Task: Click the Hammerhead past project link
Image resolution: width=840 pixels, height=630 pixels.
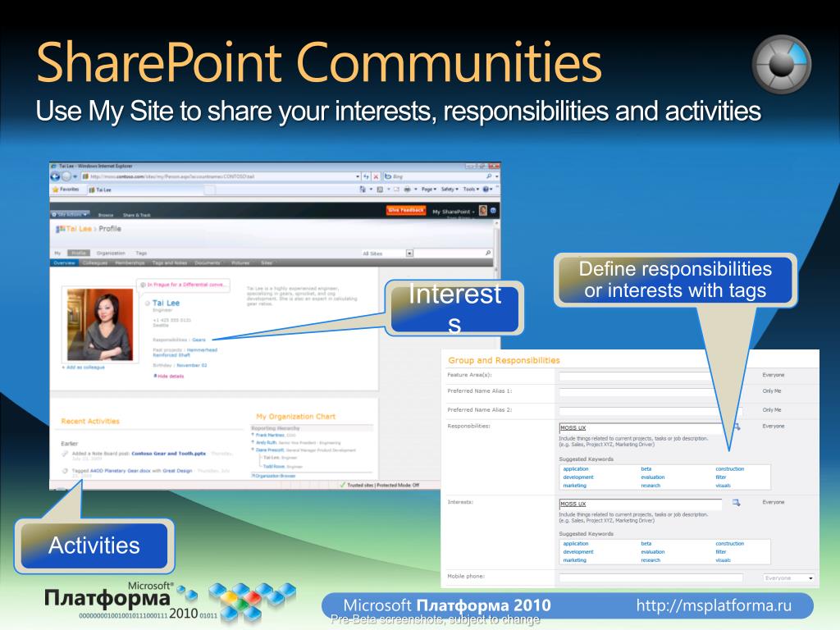Action: 202,349
